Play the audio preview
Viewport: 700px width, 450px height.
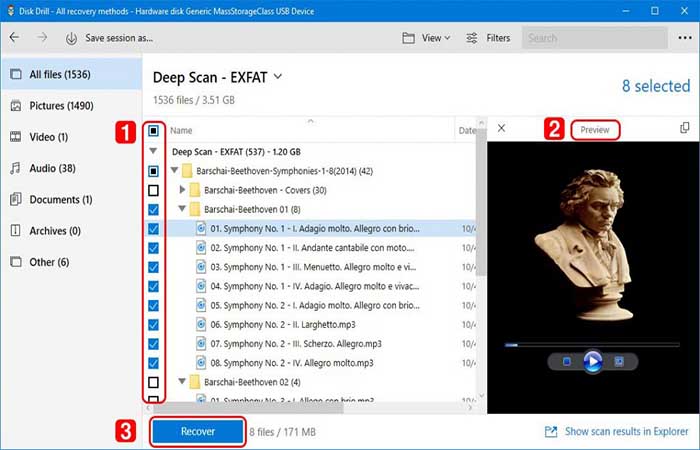click(592, 361)
